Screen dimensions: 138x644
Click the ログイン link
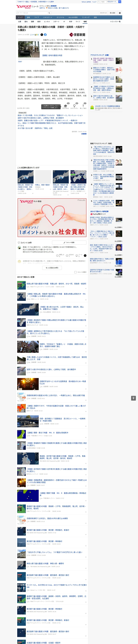coord(42,8)
